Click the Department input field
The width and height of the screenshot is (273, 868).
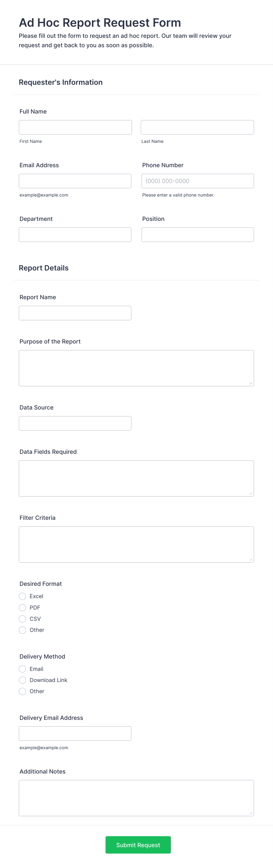click(75, 234)
